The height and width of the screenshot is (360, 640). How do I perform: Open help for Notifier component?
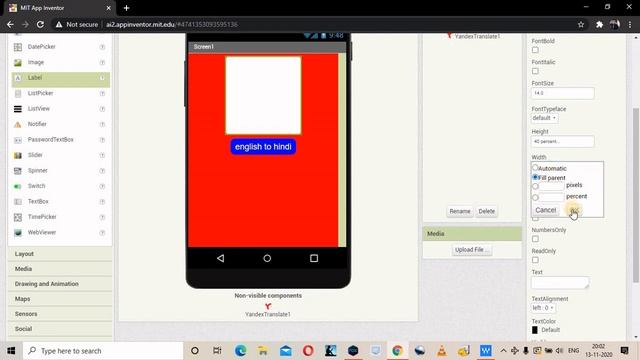click(102, 124)
